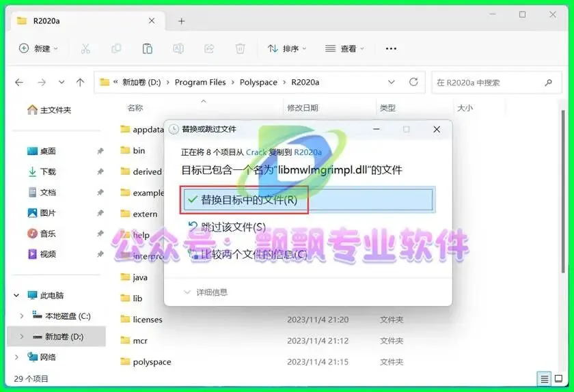Screen dimensions: 574x392
Task: Click Crack source link in dialog
Action: click(x=256, y=152)
